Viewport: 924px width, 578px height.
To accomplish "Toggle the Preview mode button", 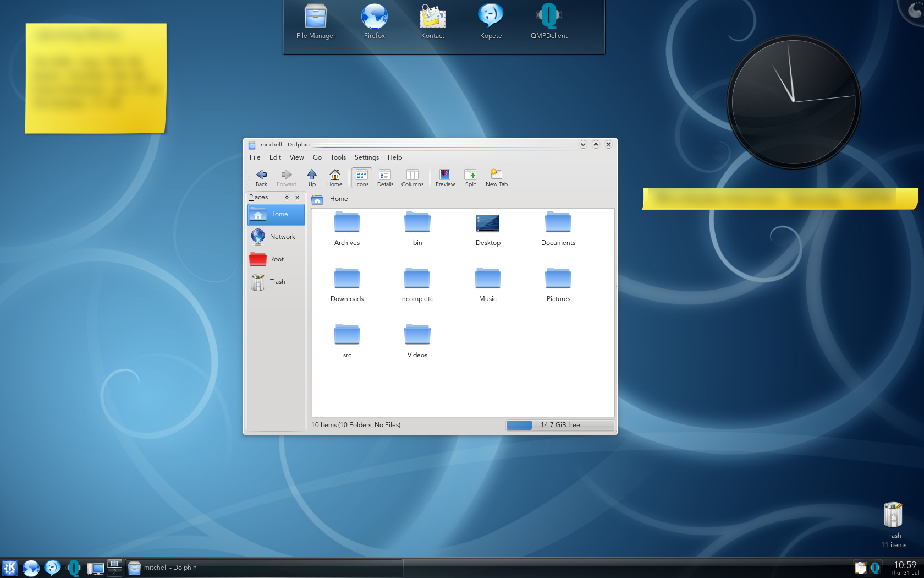I will pos(445,177).
